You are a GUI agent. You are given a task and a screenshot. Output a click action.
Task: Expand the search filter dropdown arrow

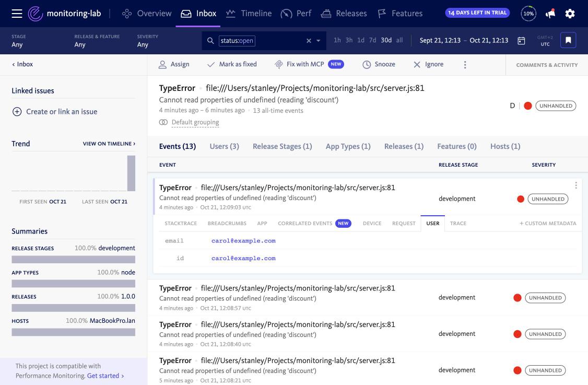[319, 41]
